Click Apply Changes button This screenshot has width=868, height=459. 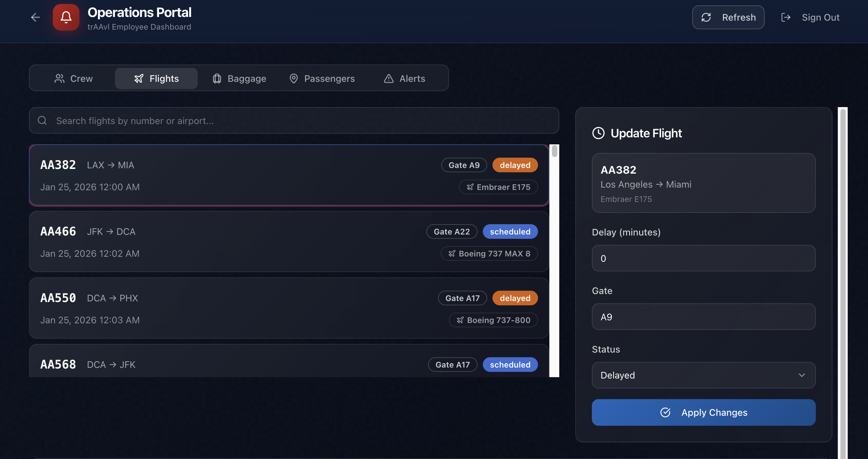tap(703, 412)
